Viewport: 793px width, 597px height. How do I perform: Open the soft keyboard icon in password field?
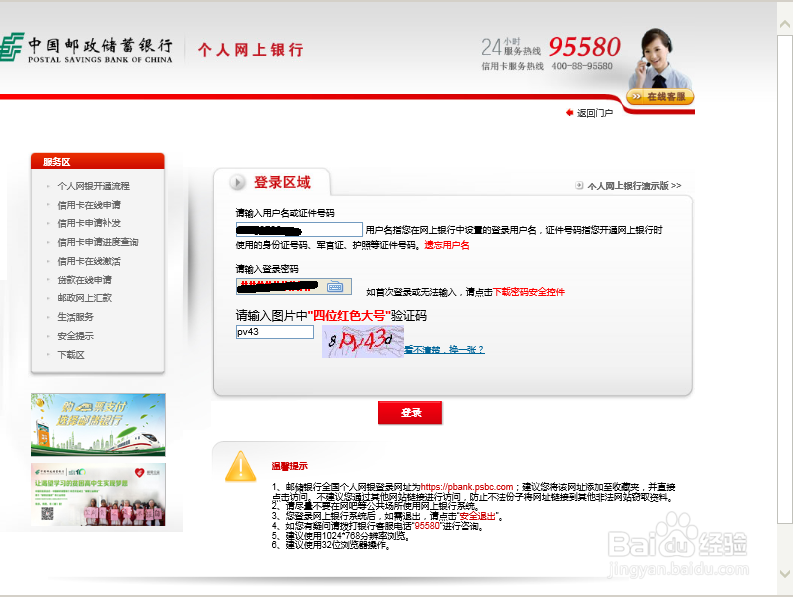335,287
